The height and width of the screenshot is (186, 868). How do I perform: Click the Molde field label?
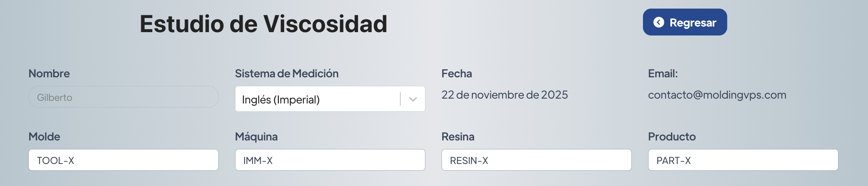click(x=44, y=137)
